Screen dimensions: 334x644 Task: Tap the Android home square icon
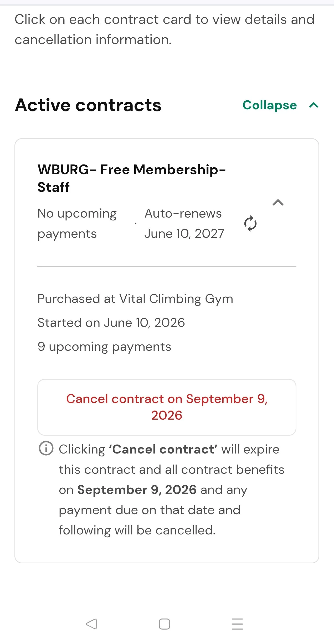[x=165, y=624]
